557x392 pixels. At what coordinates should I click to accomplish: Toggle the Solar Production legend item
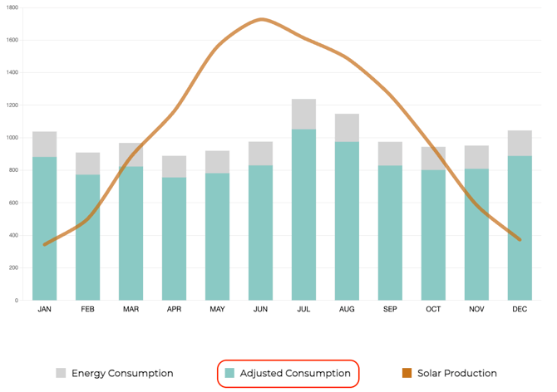[x=456, y=374]
